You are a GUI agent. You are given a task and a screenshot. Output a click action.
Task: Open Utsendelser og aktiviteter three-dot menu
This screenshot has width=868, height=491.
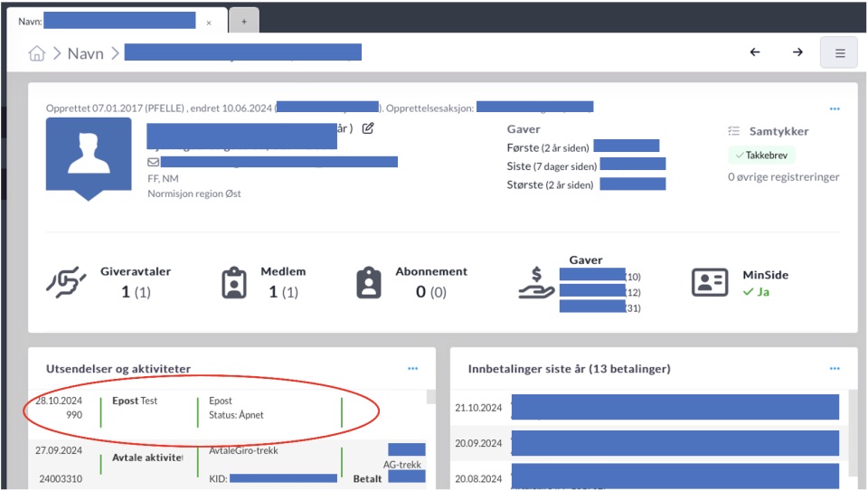pyautogui.click(x=412, y=369)
